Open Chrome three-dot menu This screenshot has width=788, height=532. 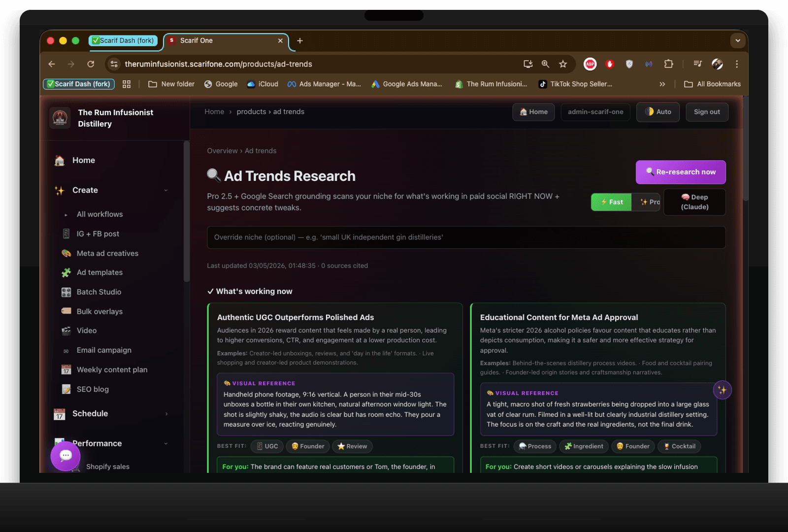tap(737, 64)
